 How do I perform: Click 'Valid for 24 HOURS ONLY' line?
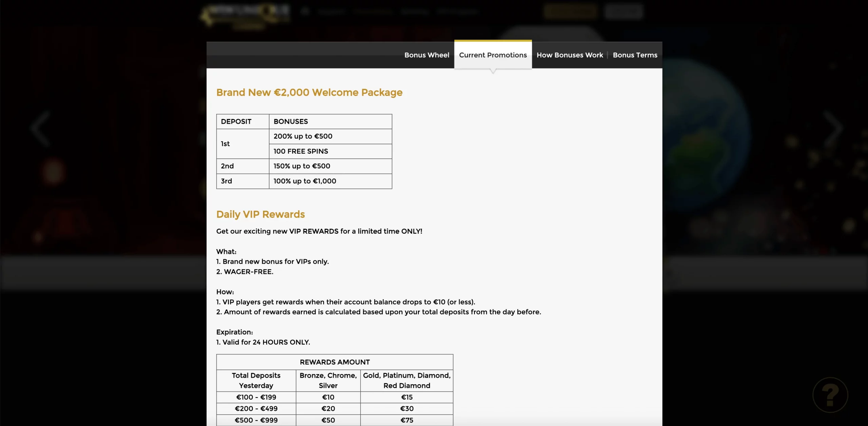(263, 342)
